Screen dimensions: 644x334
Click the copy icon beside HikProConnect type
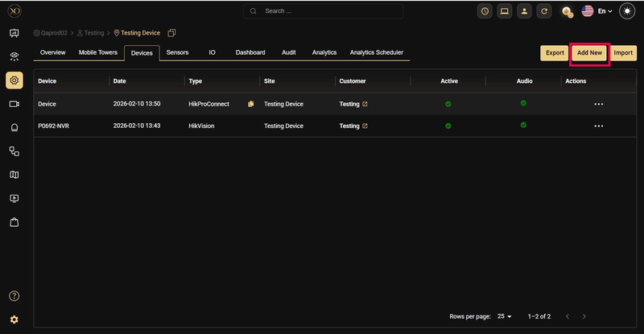coord(250,105)
